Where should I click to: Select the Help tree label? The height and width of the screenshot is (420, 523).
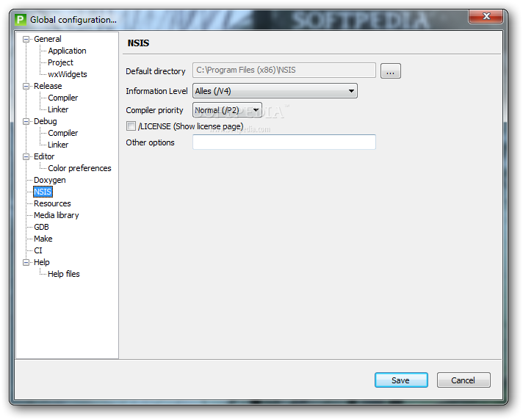[42, 263]
